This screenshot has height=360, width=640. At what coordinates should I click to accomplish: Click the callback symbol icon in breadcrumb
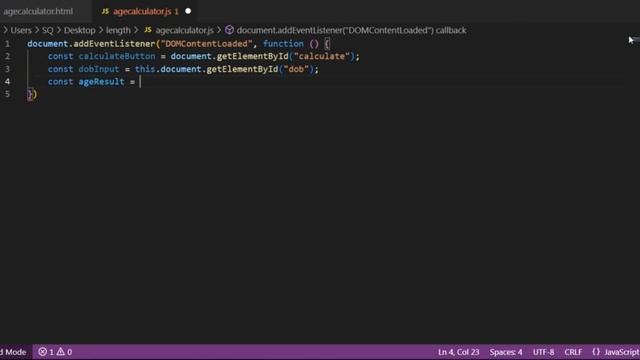[x=229, y=30]
